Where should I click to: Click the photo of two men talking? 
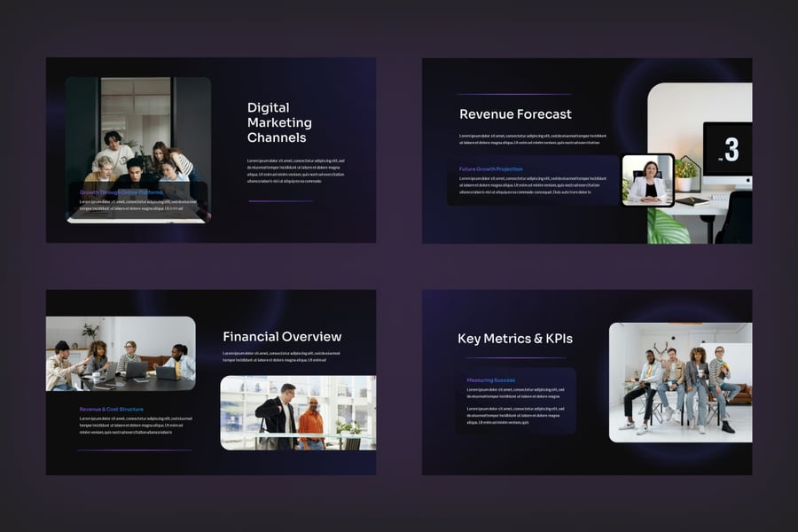297,412
